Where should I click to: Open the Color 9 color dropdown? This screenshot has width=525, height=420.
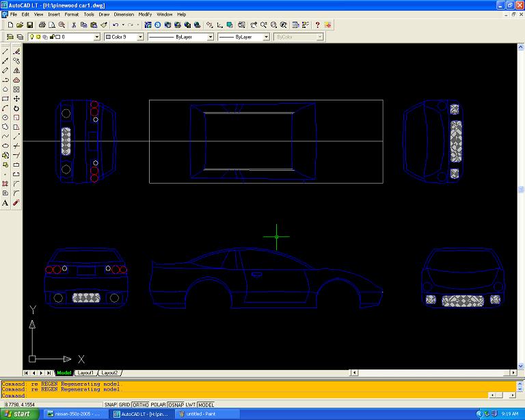pos(141,37)
